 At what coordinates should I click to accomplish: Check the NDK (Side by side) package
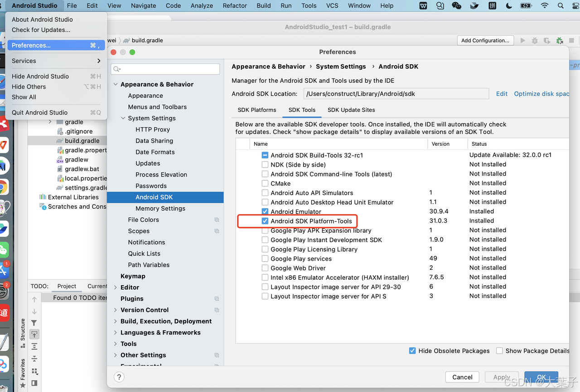tap(265, 164)
